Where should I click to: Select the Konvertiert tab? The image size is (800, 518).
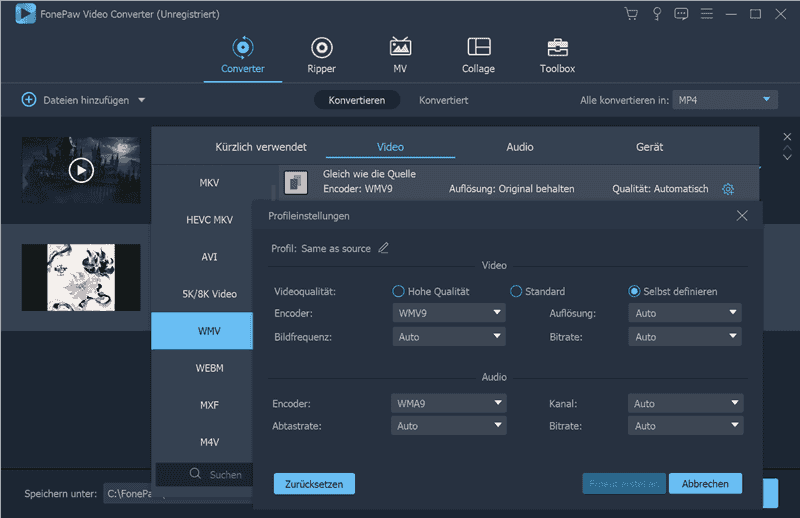click(443, 100)
